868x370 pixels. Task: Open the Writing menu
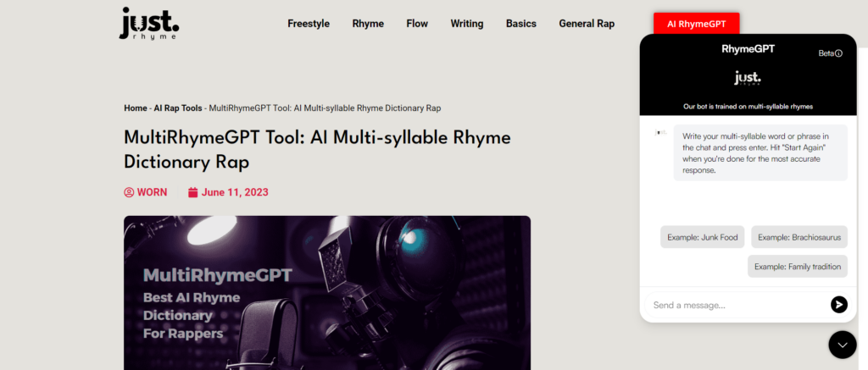click(467, 24)
